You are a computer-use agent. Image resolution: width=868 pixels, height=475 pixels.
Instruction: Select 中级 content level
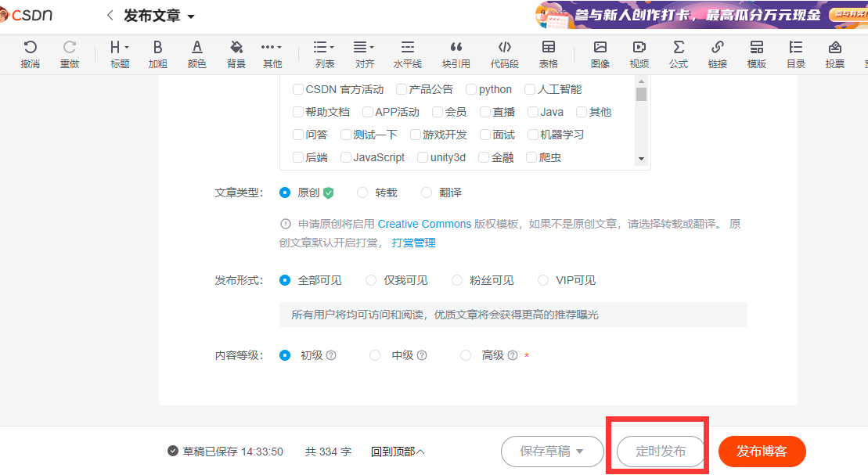[375, 355]
